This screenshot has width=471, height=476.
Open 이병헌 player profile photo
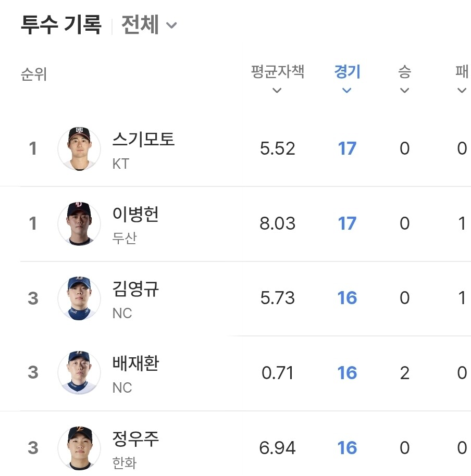(79, 224)
